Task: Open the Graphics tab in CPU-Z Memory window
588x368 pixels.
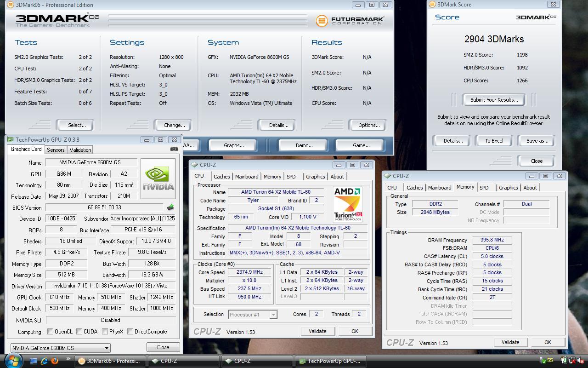Action: 508,188
